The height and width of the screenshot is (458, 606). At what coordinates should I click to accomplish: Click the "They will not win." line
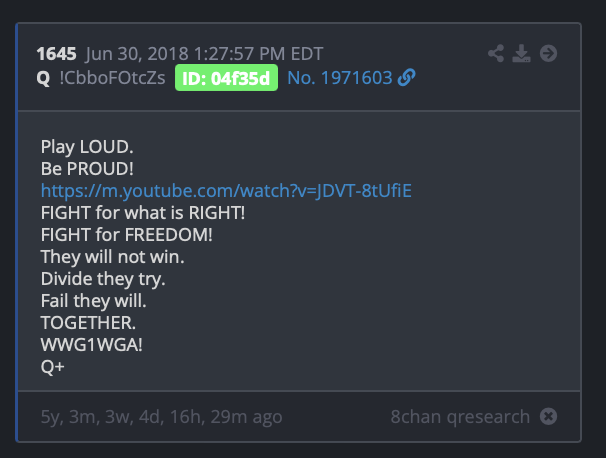(112, 257)
